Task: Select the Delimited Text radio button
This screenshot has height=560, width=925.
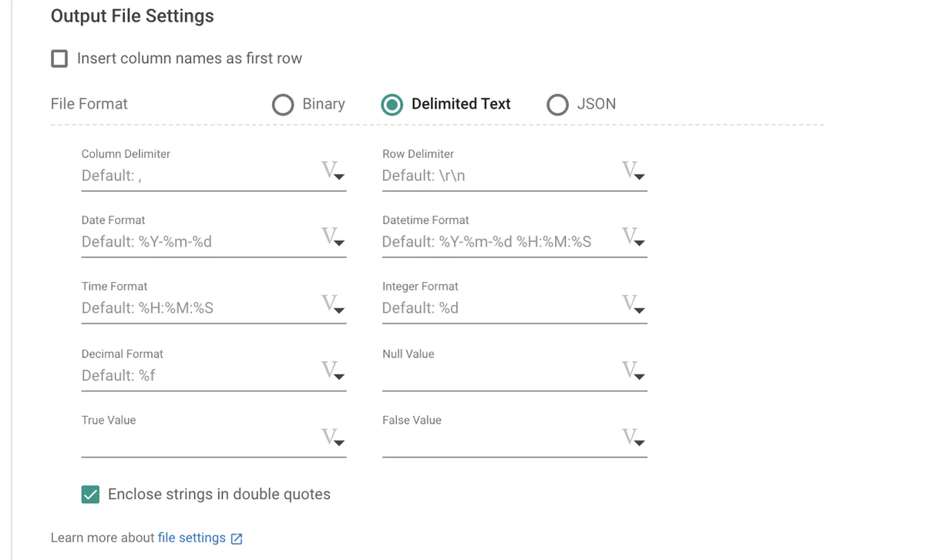Action: coord(392,105)
